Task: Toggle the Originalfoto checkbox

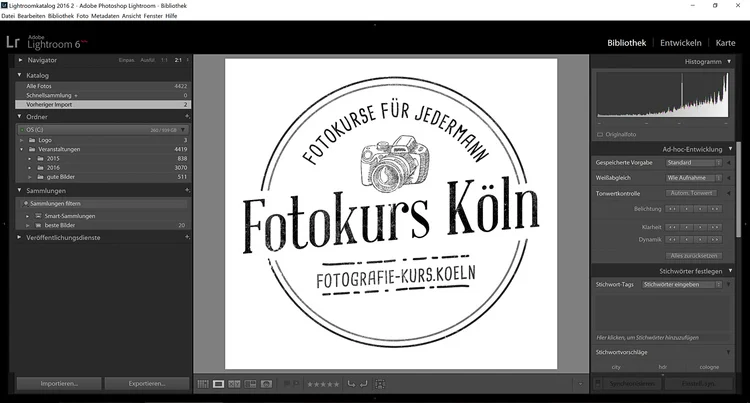Action: click(600, 134)
